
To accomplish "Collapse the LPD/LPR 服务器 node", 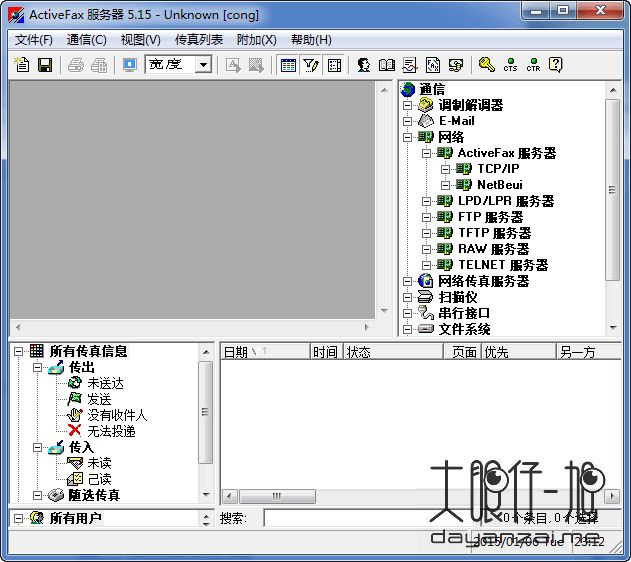I will pyautogui.click(x=426, y=201).
